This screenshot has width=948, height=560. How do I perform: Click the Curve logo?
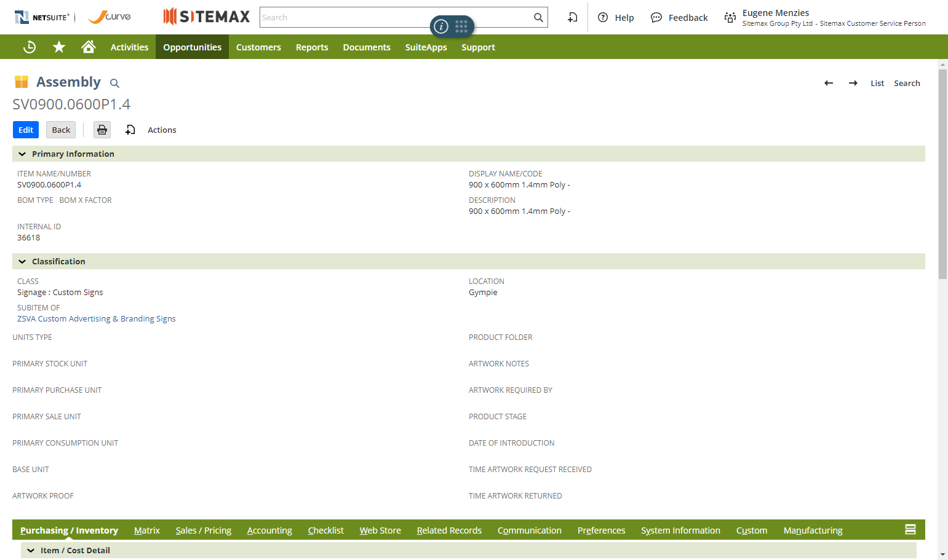click(110, 17)
